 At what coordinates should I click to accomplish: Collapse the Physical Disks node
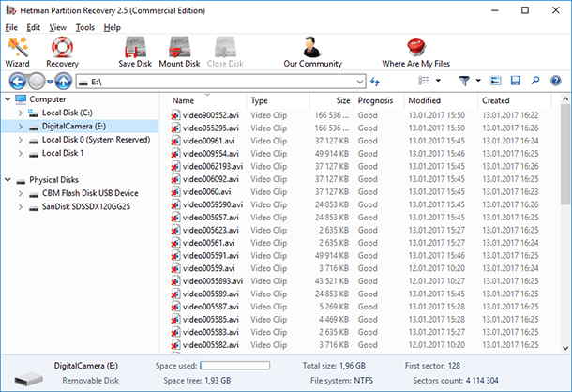pos(8,179)
